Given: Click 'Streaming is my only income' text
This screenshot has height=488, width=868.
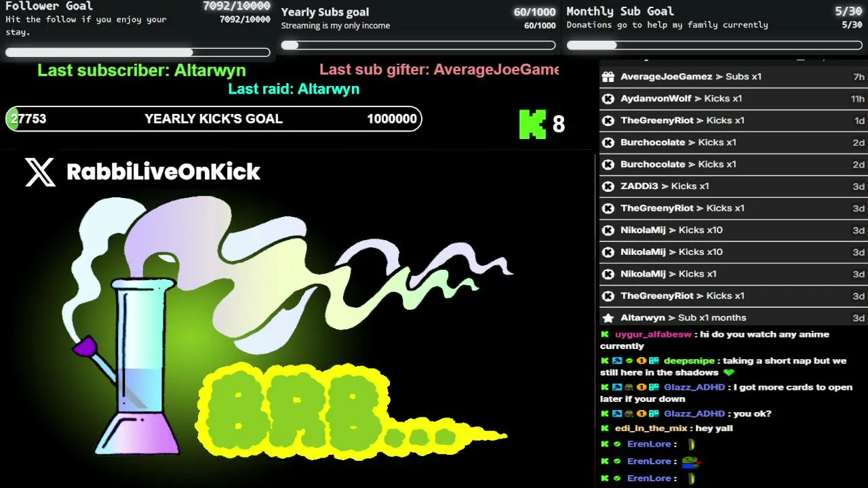Looking at the screenshot, I should coord(336,26).
